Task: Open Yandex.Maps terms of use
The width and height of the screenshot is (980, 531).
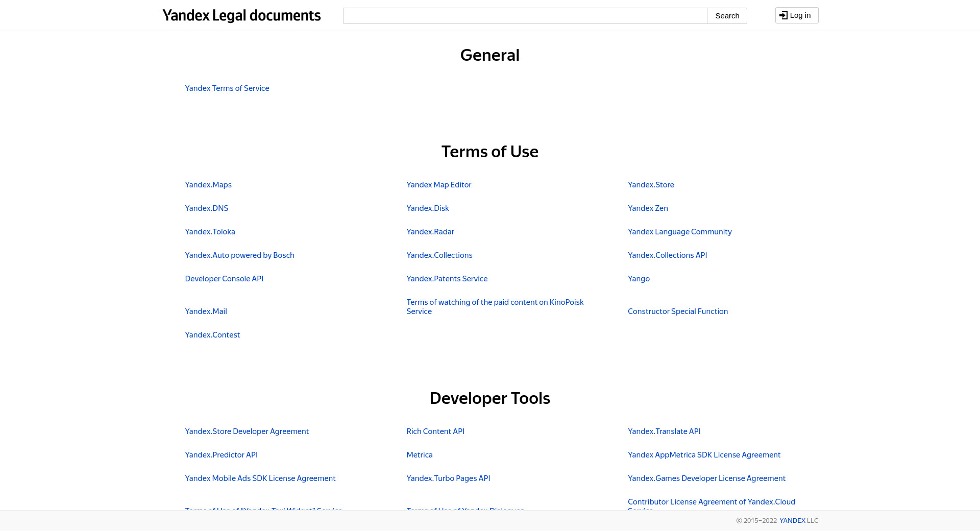Action: [208, 185]
